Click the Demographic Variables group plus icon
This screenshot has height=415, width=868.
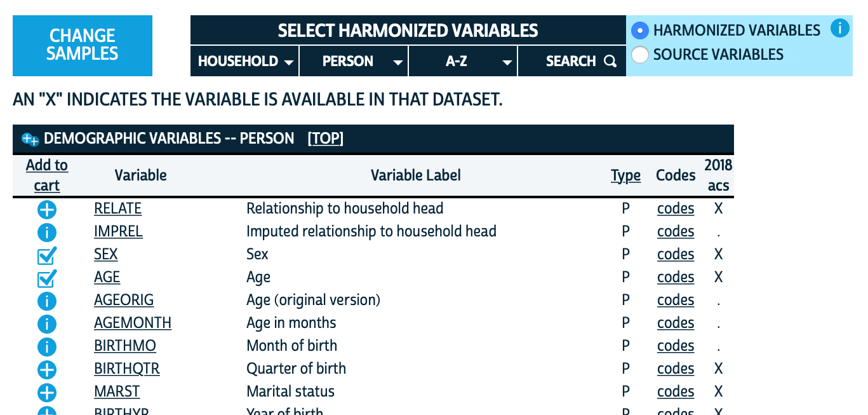point(30,139)
